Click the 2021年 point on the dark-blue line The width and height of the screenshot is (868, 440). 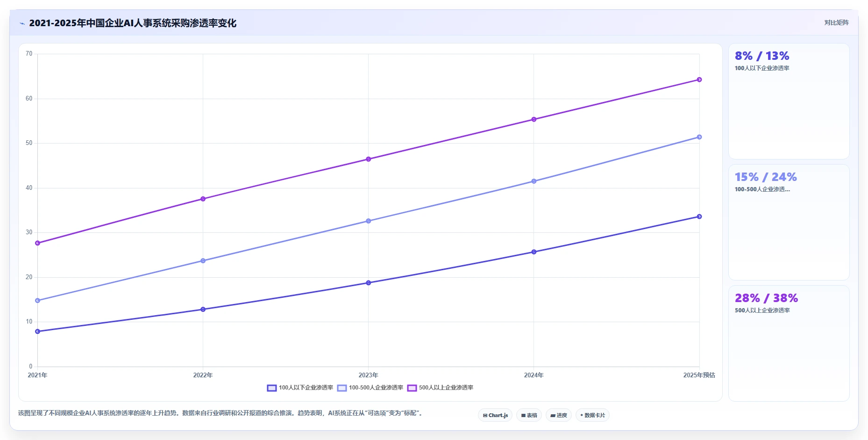(x=38, y=332)
